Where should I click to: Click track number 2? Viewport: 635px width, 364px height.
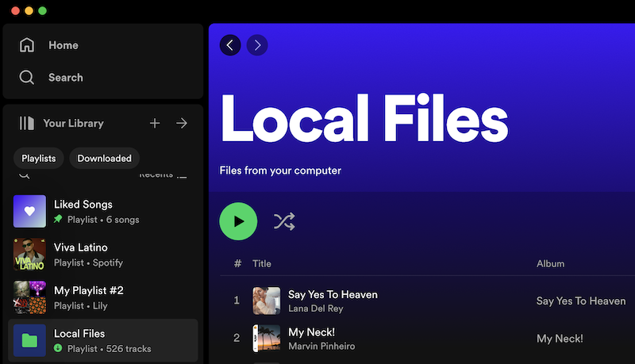tap(237, 338)
